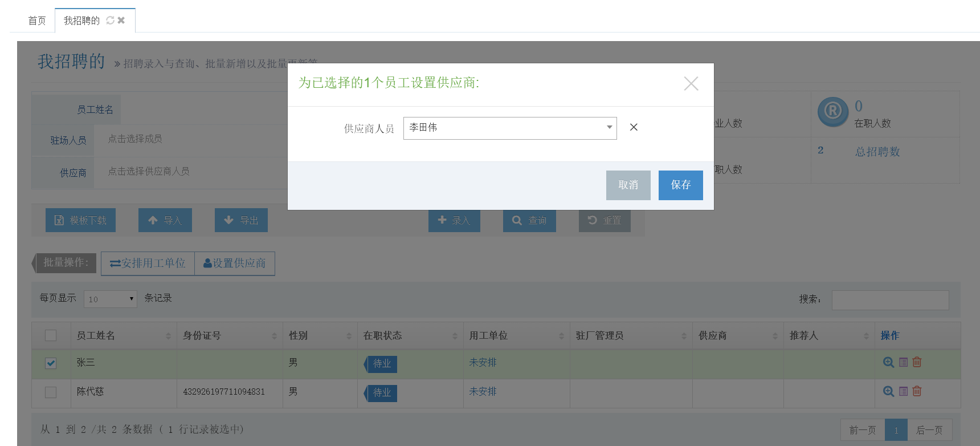Image resolution: width=980 pixels, height=446 pixels.
Task: Click magnifier view icon for 陈代慈
Action: click(888, 391)
